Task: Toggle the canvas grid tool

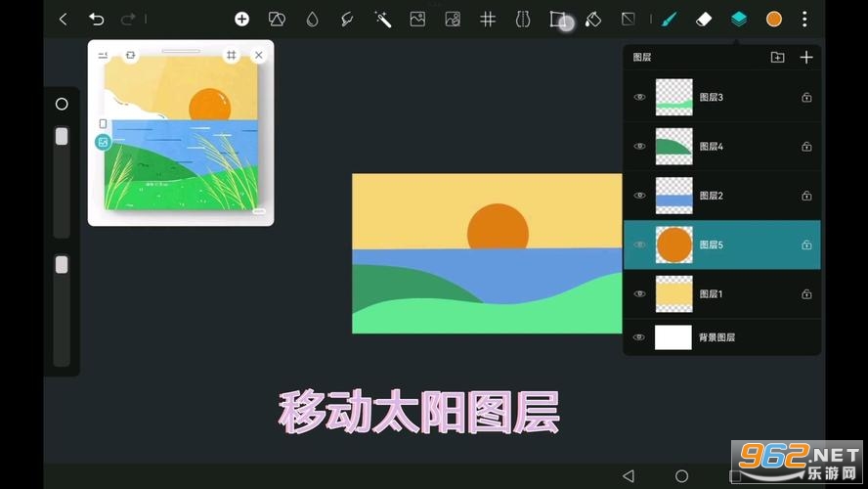Action: [488, 20]
